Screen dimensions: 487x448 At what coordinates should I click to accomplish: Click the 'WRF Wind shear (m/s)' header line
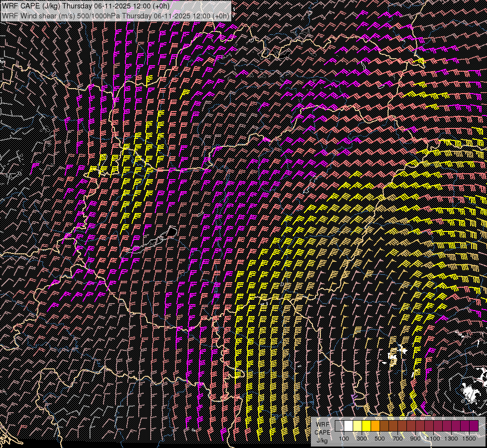point(115,15)
